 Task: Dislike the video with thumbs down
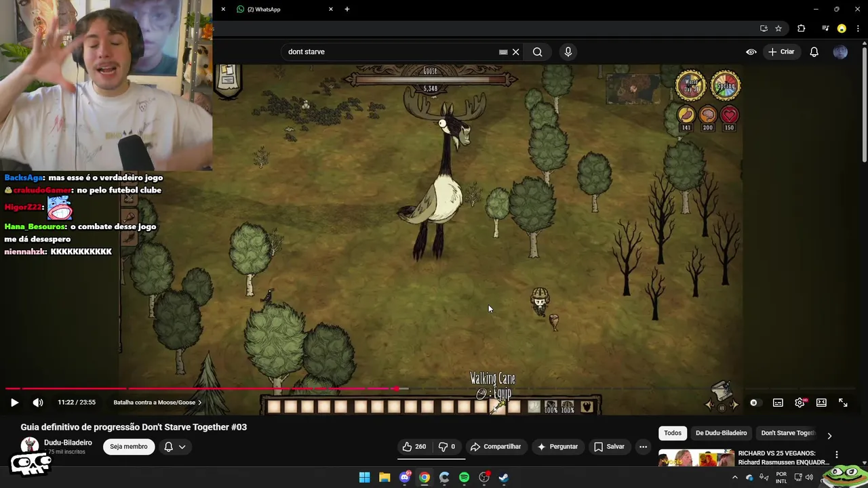tap(447, 447)
